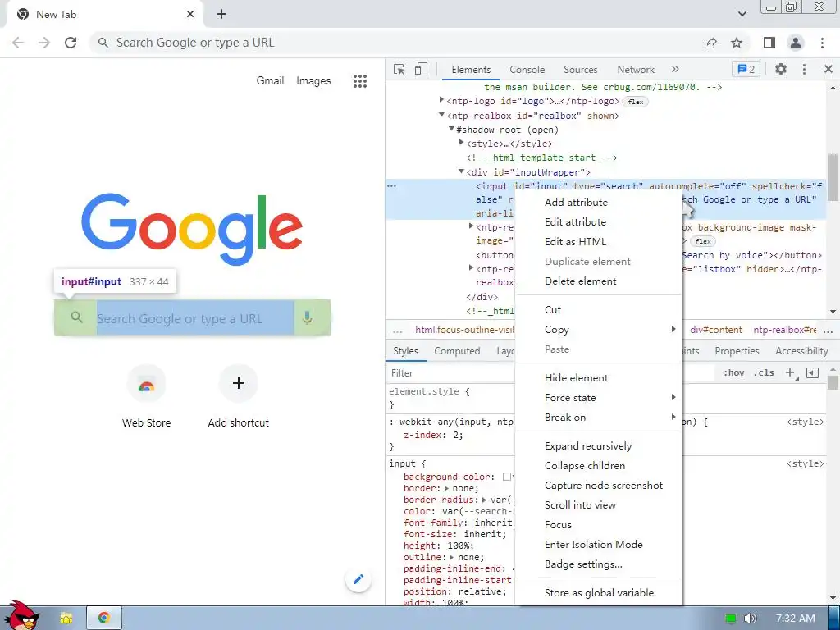Open the Copy submenu

click(x=598, y=330)
